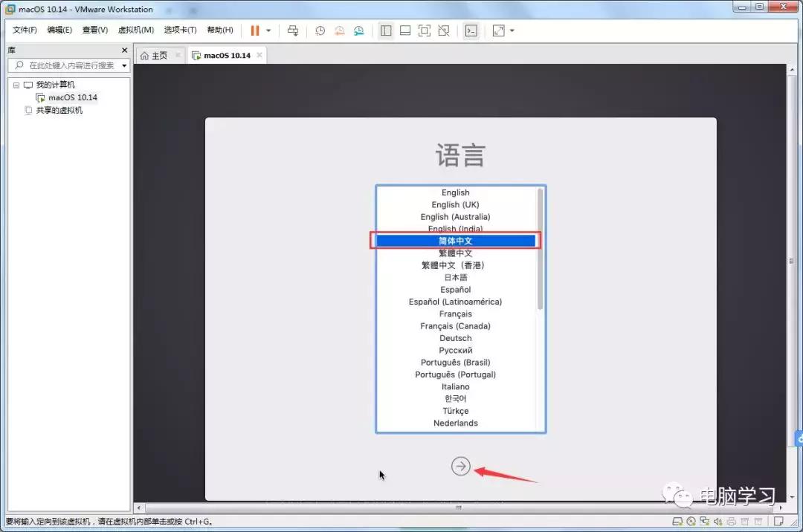Take a snapshot with the clock icon
803x532 pixels.
(320, 30)
